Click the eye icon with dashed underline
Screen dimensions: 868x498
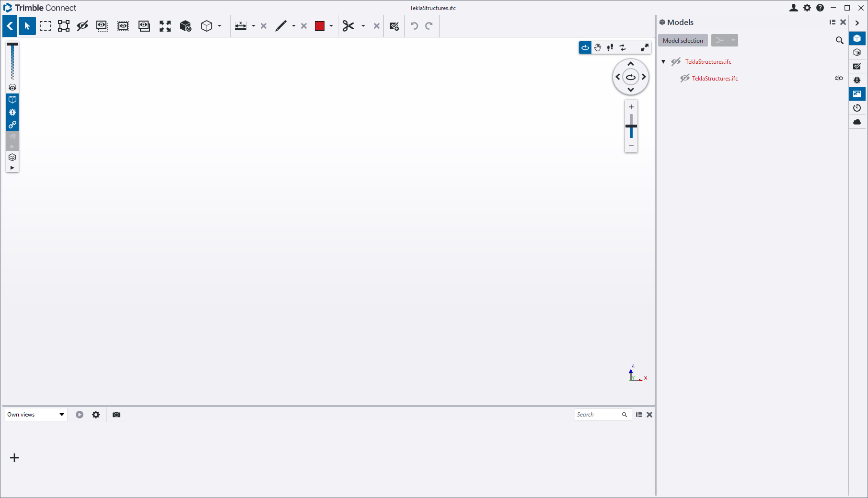(102, 26)
